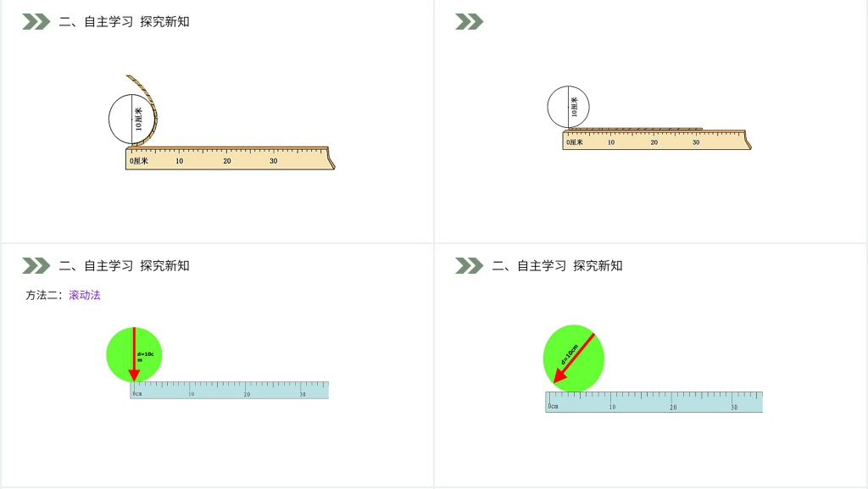868x489 pixels.
Task: Select the tan ruler on the top-left slide
Action: 229,159
